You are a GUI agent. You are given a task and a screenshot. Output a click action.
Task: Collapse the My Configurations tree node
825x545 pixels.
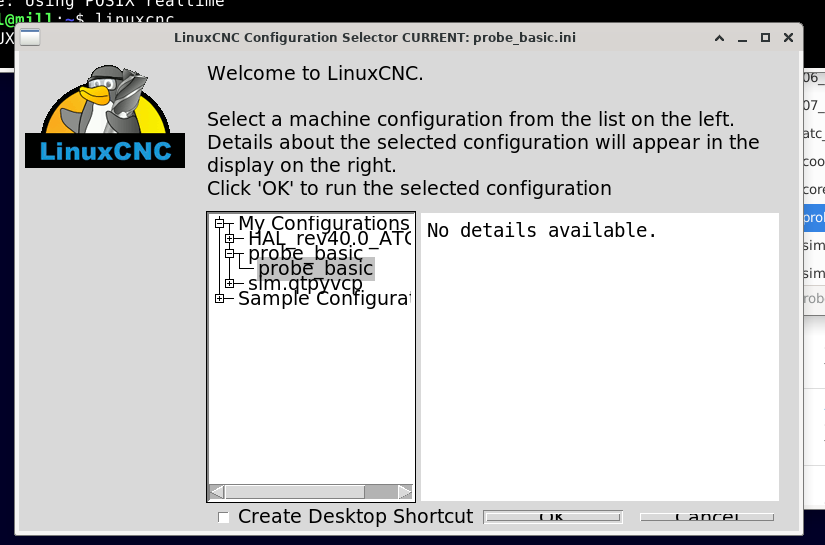click(220, 224)
